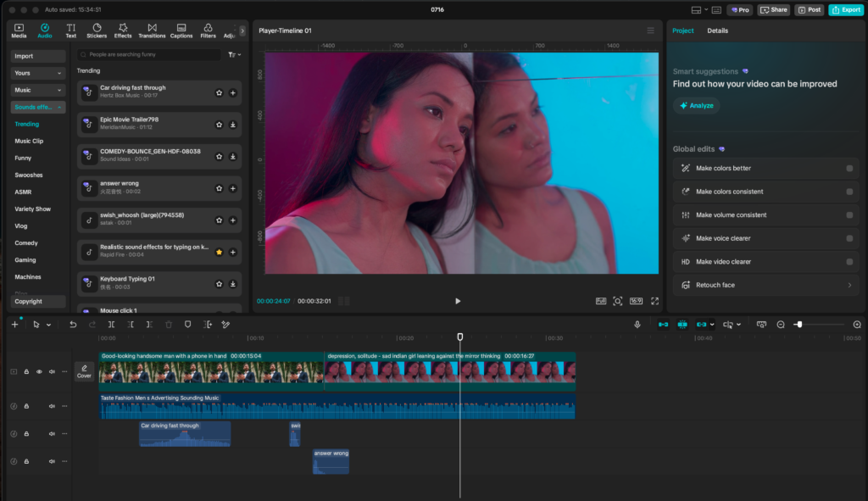Open the selection tool mode dropdown
The image size is (868, 501).
coord(48,325)
